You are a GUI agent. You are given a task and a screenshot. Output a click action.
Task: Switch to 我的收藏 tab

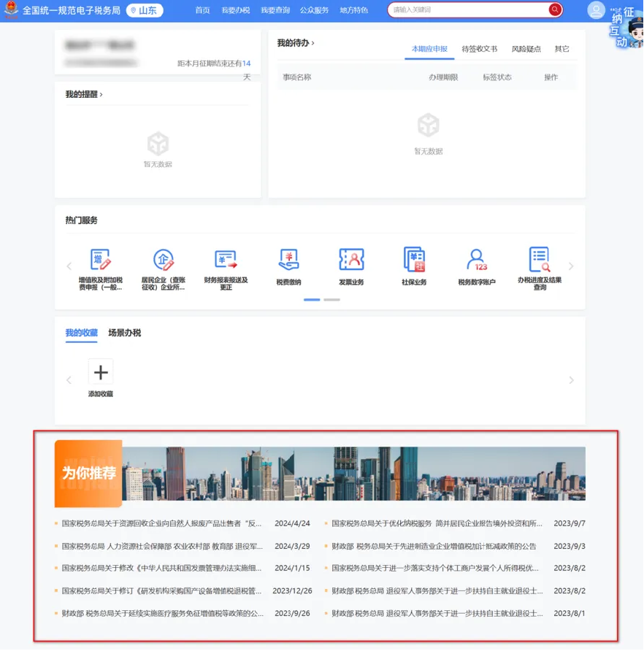point(82,333)
